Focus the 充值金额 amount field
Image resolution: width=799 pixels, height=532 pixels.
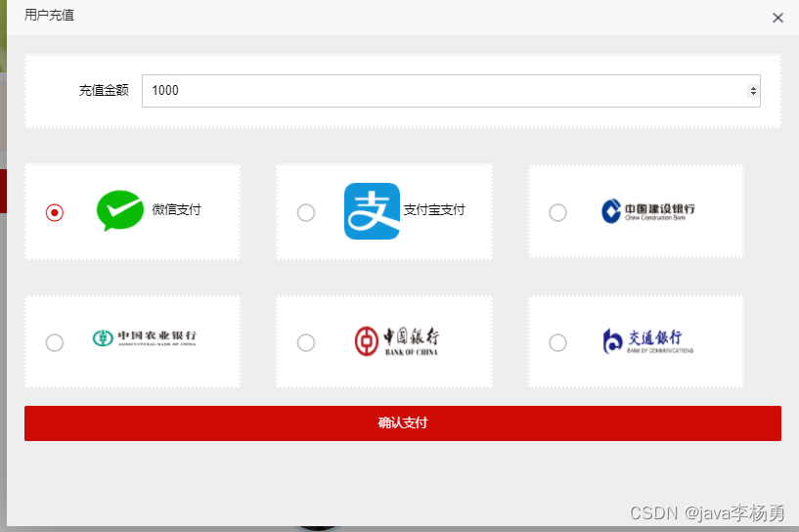click(x=451, y=91)
